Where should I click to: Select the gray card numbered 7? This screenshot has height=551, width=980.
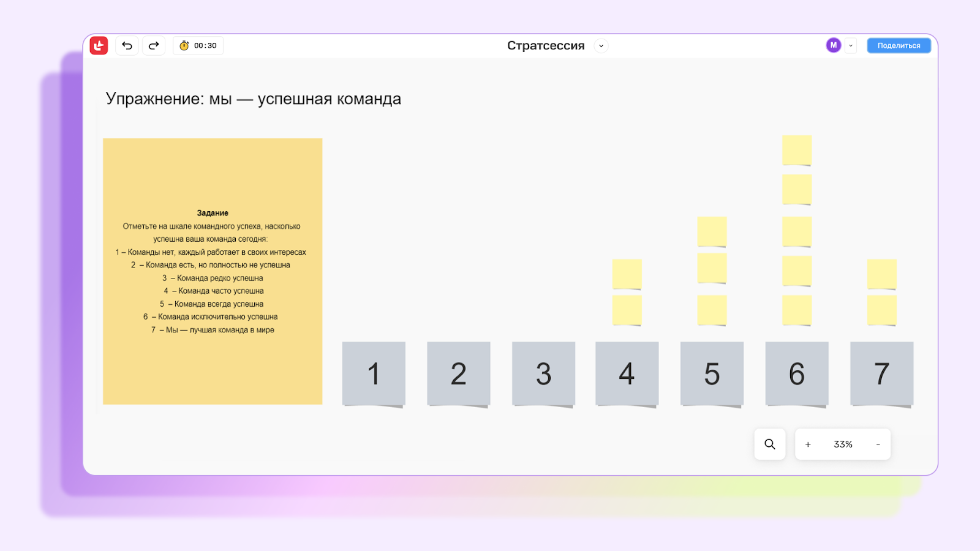[882, 374]
